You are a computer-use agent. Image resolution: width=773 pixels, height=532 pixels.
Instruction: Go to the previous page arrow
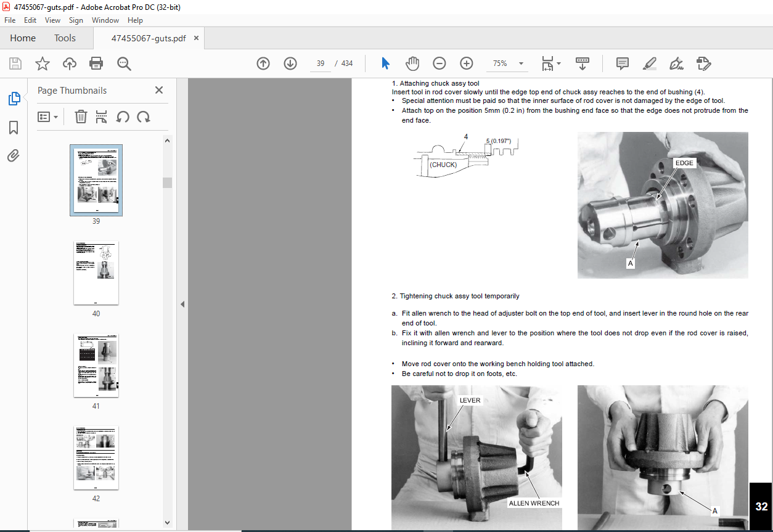click(263, 63)
